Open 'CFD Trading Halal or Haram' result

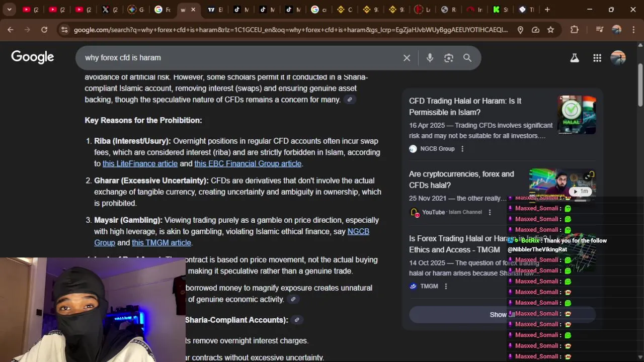pyautogui.click(x=465, y=107)
